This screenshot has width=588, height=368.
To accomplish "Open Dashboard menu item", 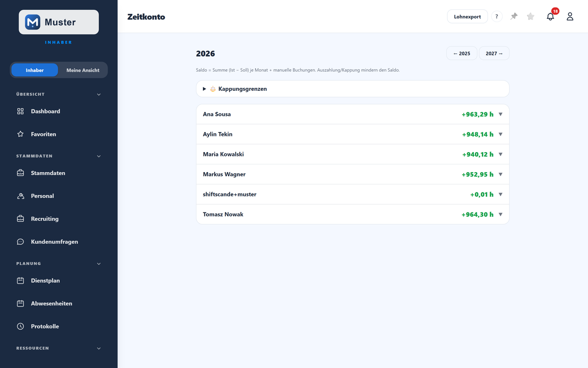I will pos(59,111).
